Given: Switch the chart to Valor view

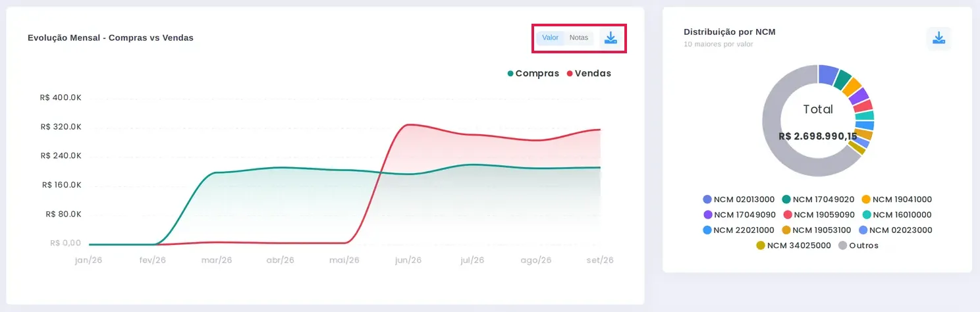Looking at the screenshot, I should tap(551, 38).
